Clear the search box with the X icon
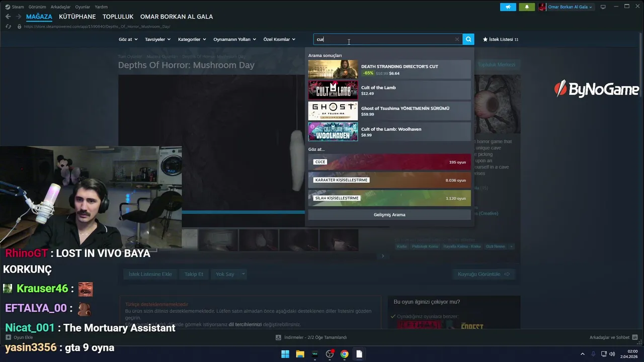This screenshot has width=644, height=362. (x=457, y=39)
